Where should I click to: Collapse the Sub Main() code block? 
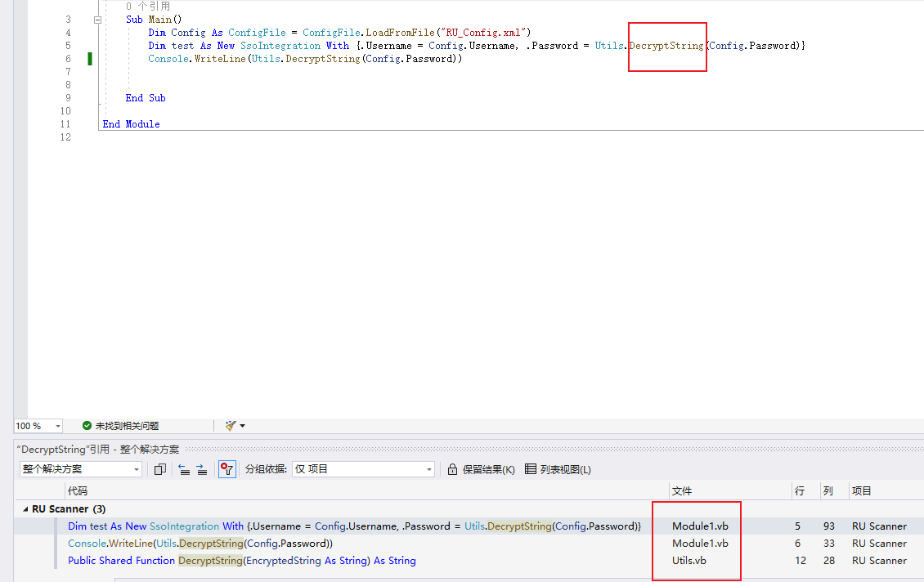97,20
